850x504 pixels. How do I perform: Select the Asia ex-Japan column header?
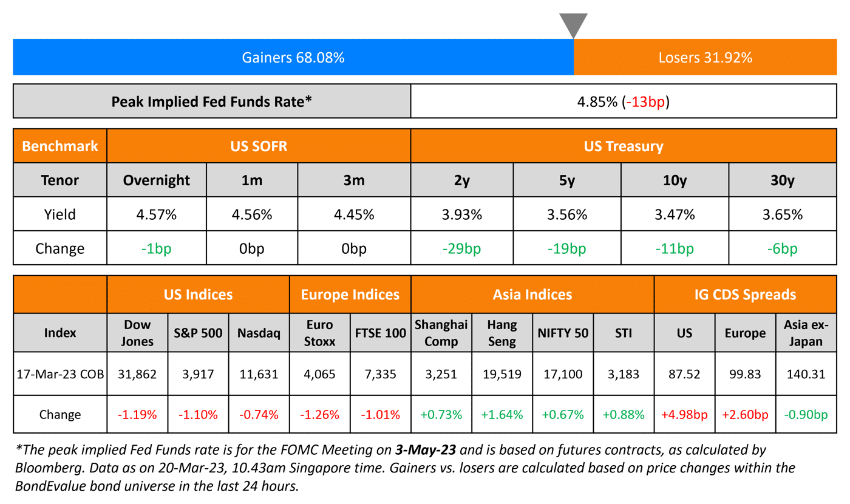(x=806, y=333)
